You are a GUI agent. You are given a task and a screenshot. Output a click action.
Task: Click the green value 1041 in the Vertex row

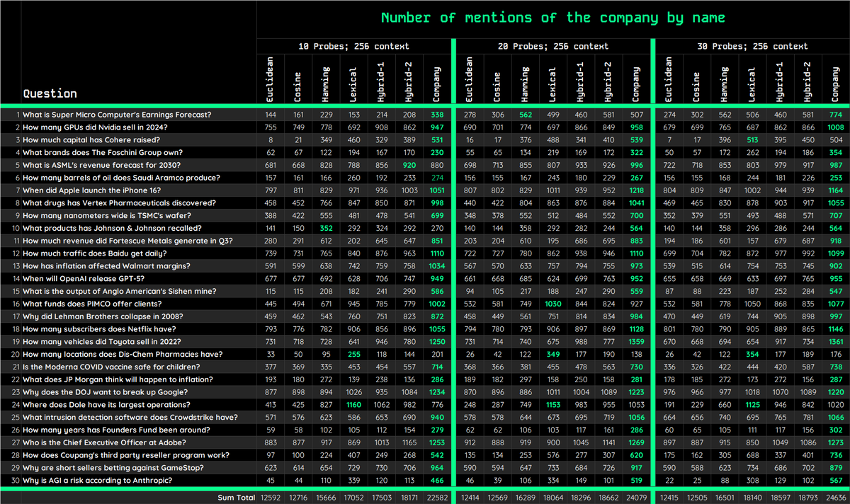click(x=636, y=202)
